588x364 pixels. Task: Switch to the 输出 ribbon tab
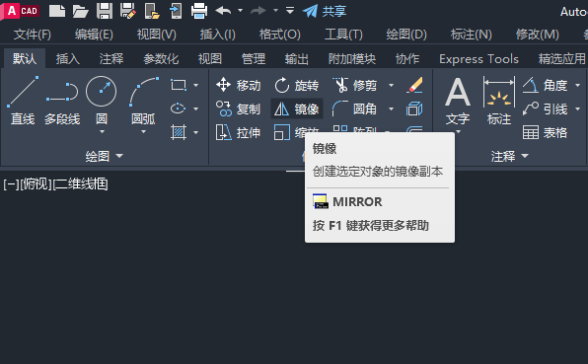point(297,59)
